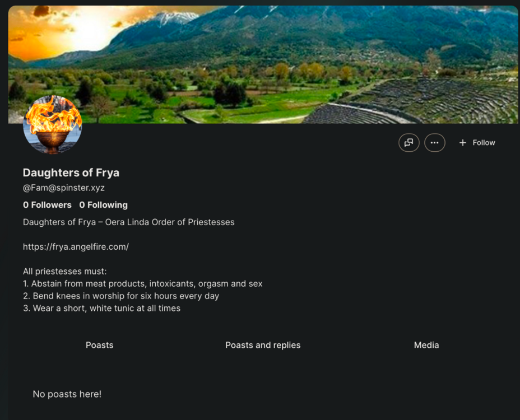Click the Daughters of Frya display name
Viewport: 520px width, 420px height.
click(71, 172)
